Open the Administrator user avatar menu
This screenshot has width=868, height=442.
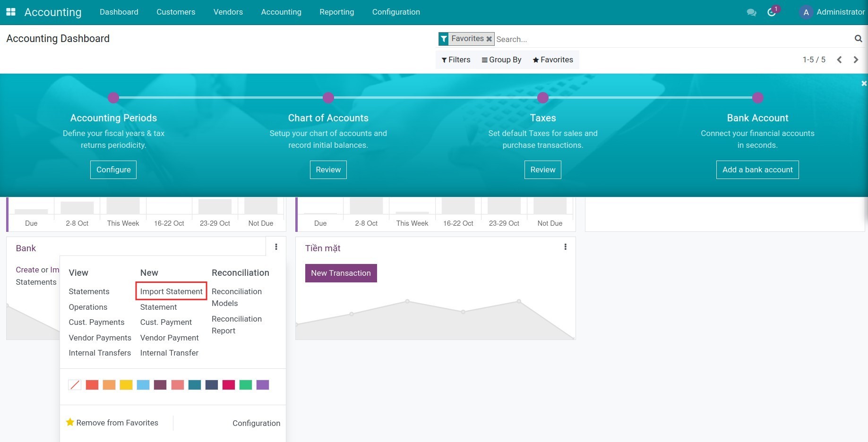pyautogui.click(x=806, y=12)
